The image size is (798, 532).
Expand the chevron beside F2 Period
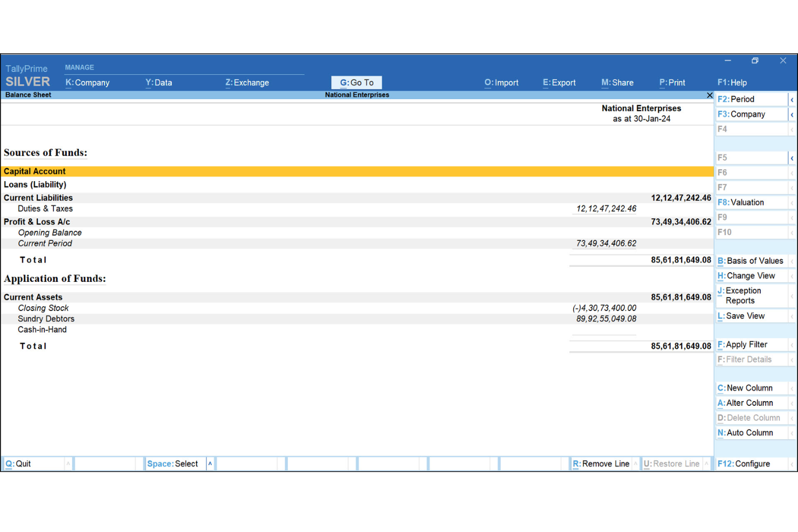point(792,99)
